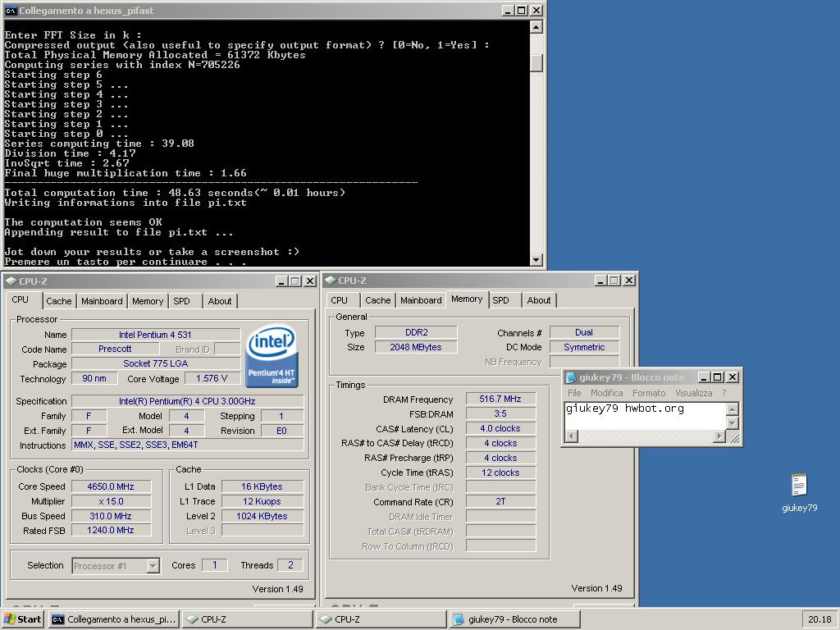Click FSB:DRAM ratio value 3:5
Viewport: 840px width, 630px height.
[500, 413]
